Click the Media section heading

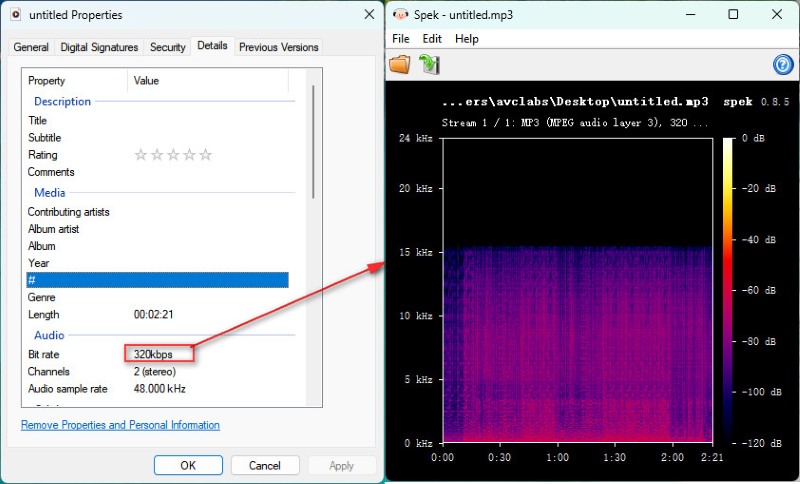[x=49, y=193]
